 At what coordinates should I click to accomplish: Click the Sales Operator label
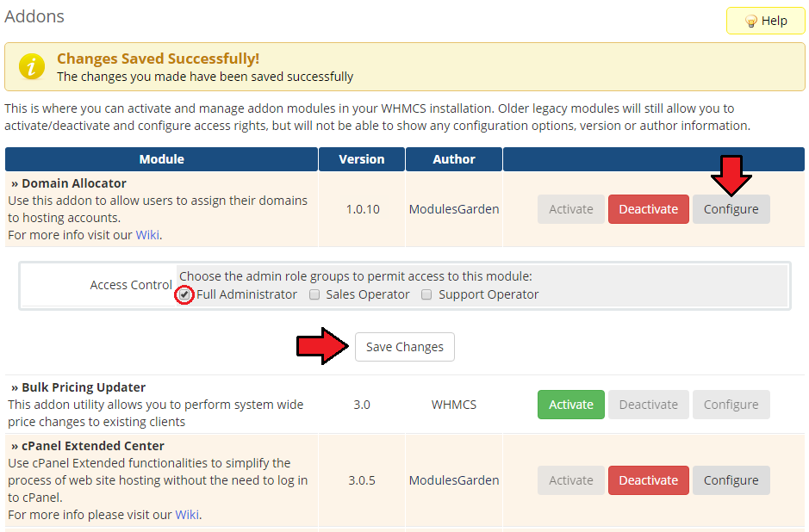tap(367, 295)
